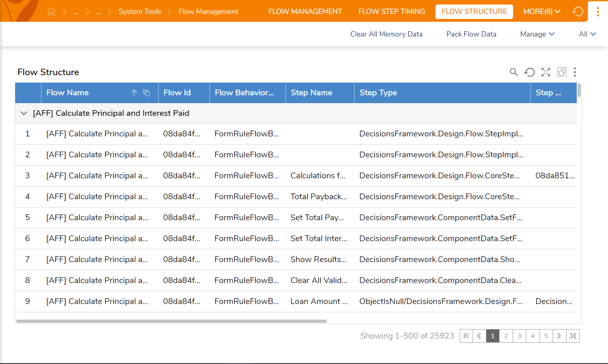The height and width of the screenshot is (364, 608).
Task: Click the vertical scrollbar of the table
Action: [579, 90]
